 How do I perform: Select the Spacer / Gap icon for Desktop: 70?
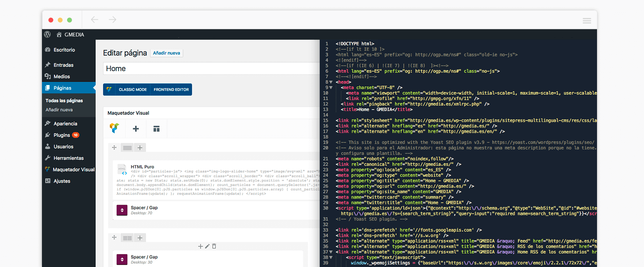122,210
